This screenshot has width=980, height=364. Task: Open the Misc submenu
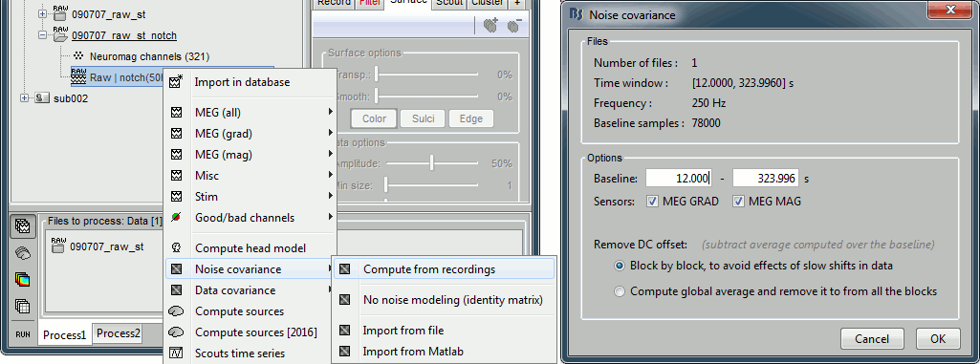pyautogui.click(x=330, y=176)
